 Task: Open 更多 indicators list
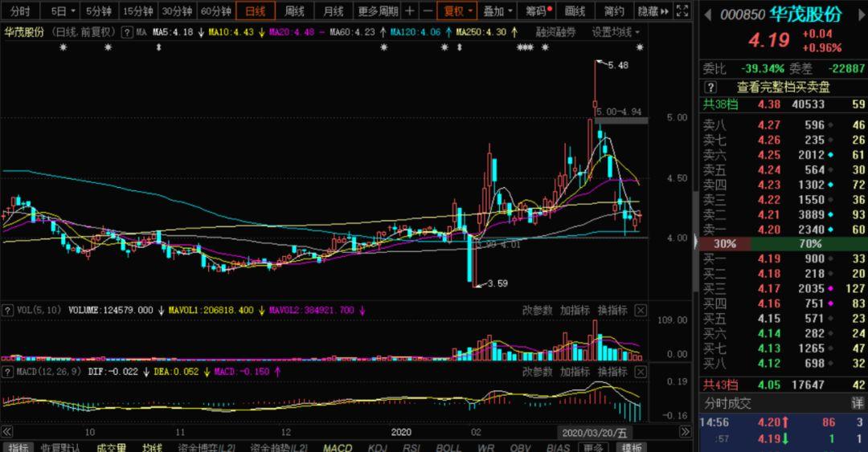coord(593,447)
